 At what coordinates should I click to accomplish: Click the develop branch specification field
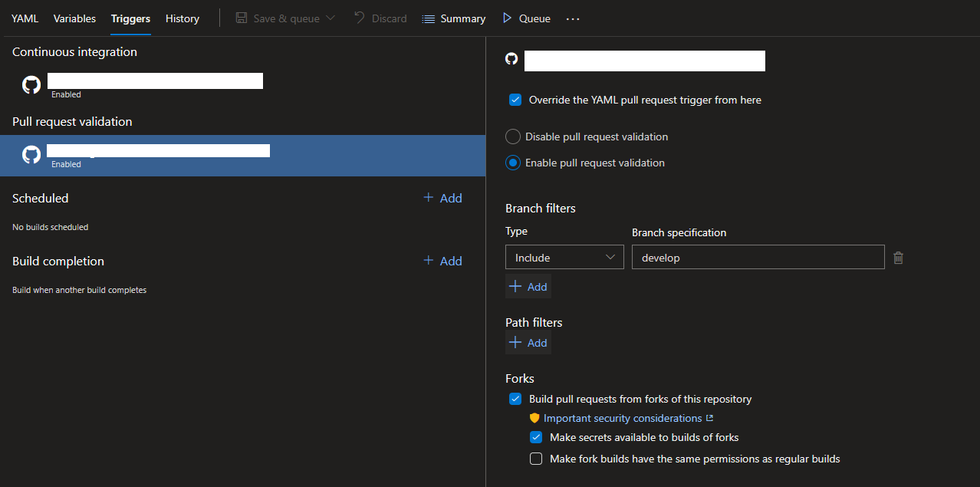pos(758,258)
